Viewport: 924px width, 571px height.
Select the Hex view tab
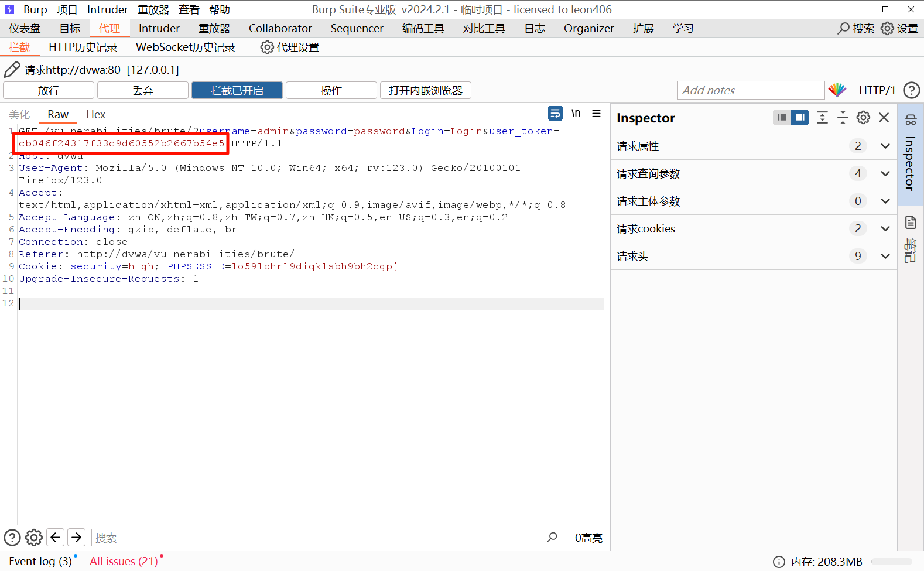pos(96,114)
